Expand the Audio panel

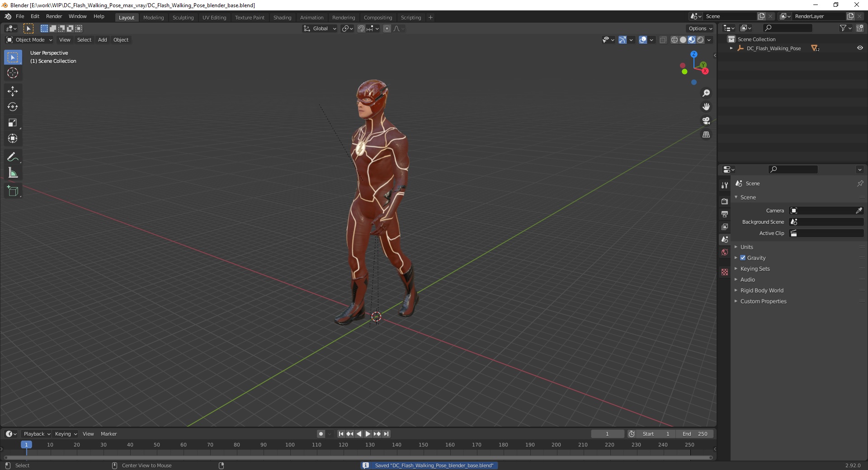click(x=748, y=280)
